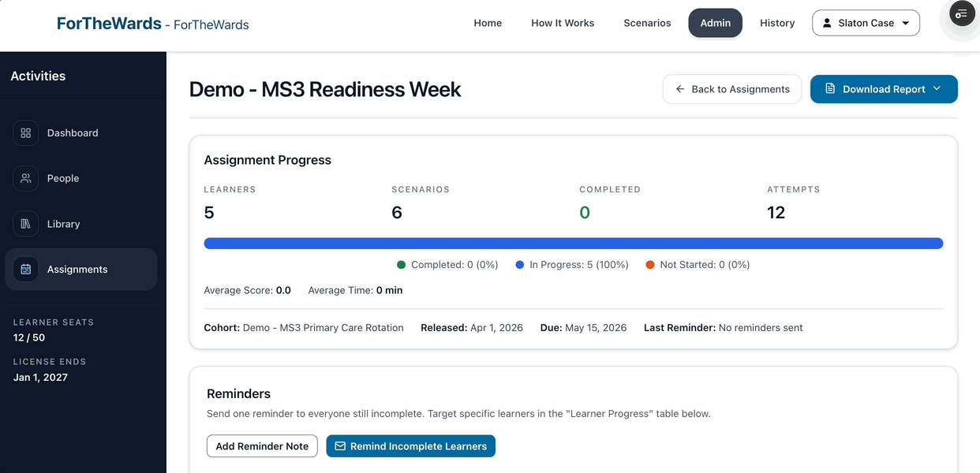Select the Assignments calendar icon
The image size is (980, 473).
[25, 269]
